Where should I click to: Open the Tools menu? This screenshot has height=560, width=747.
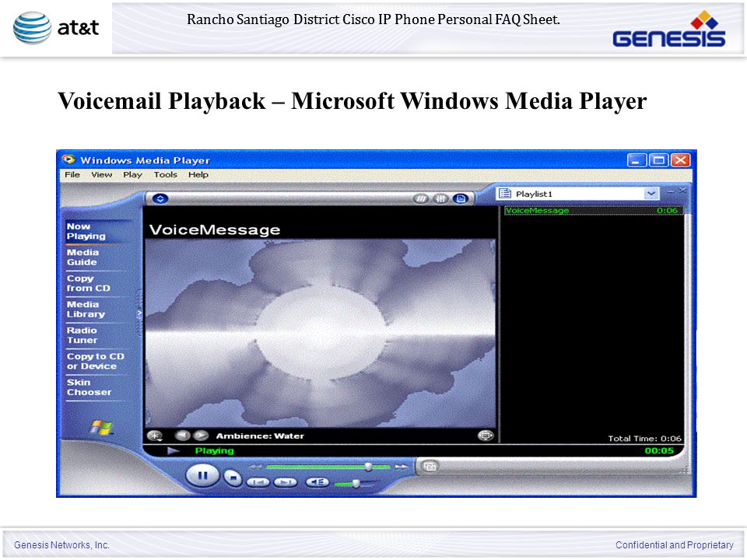[x=165, y=175]
